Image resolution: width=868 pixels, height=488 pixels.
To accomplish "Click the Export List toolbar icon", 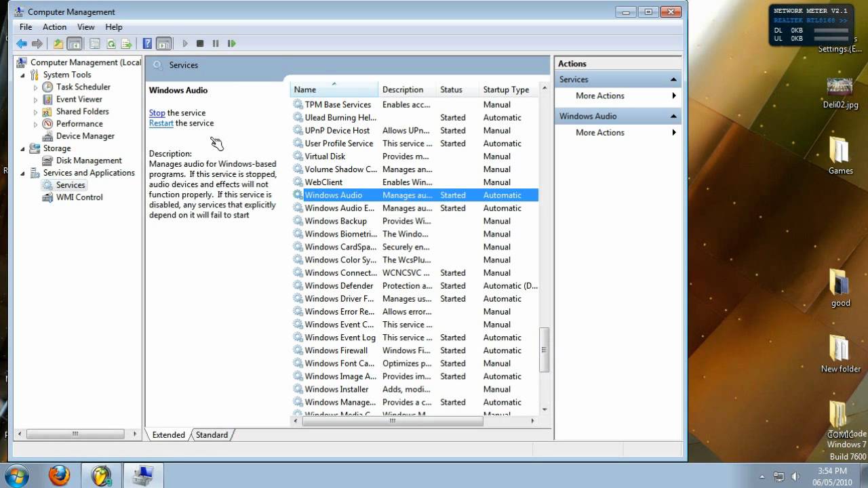I will pyautogui.click(x=126, y=43).
